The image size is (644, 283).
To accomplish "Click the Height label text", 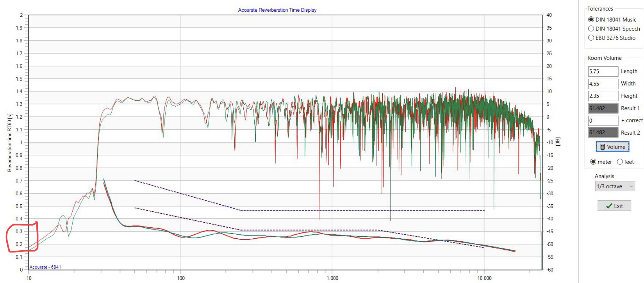I will pos(629,96).
